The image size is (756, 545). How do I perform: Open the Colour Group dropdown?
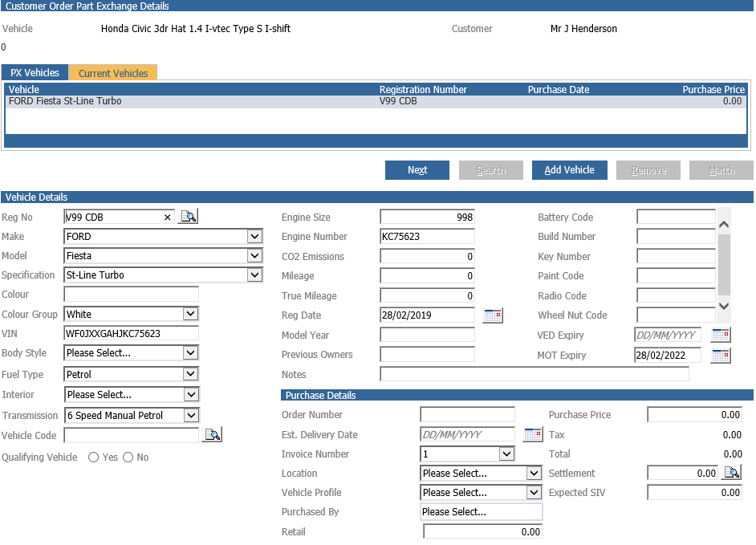[191, 314]
